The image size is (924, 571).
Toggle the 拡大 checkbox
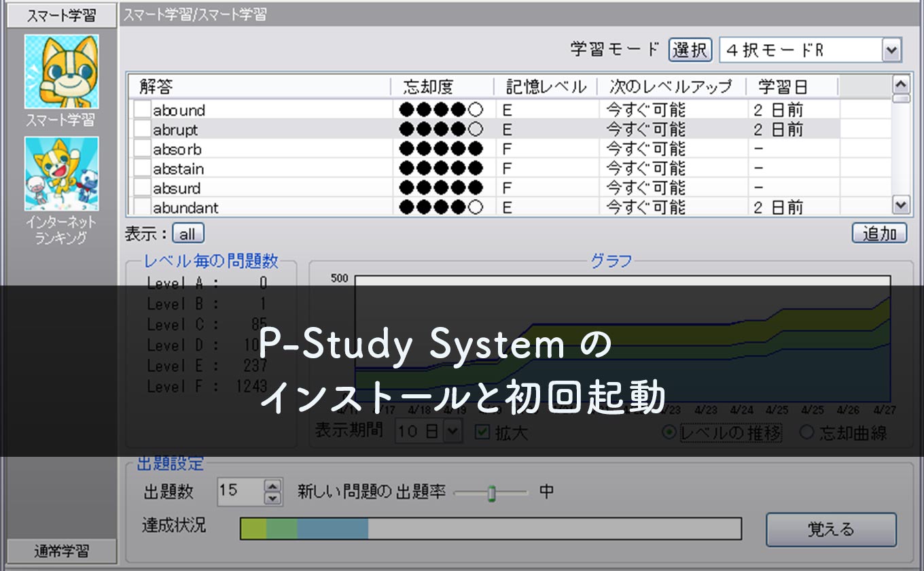pos(482,432)
